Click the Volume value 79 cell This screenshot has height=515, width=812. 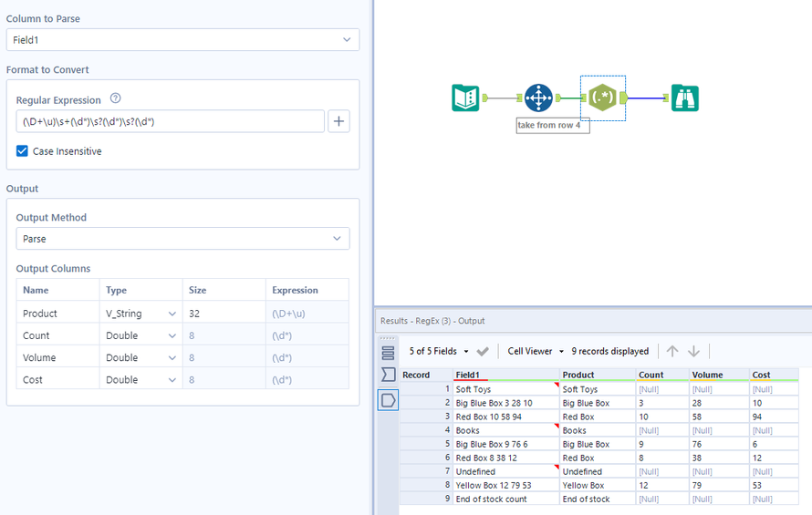[x=719, y=486]
